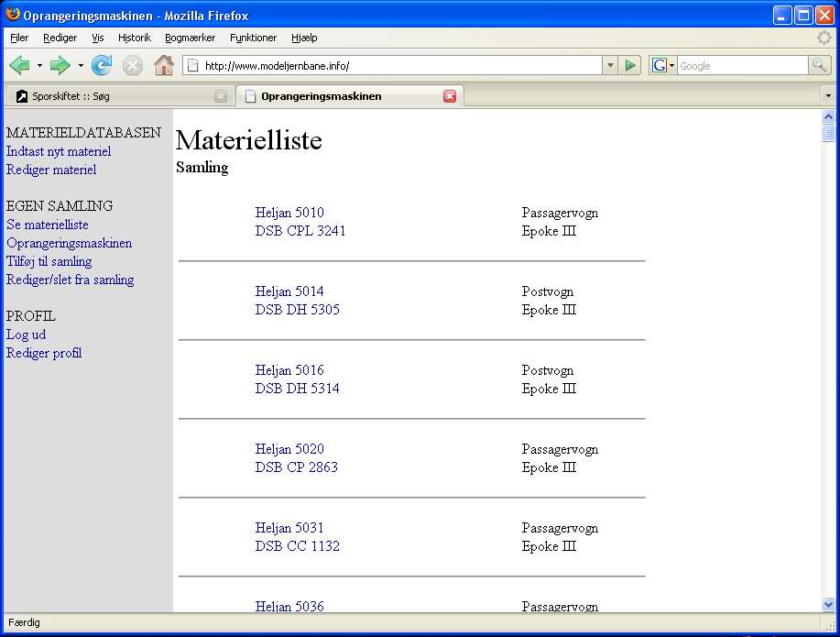The image size is (840, 637).
Task: Open the DSB CPL 3241 link
Action: [300, 231]
